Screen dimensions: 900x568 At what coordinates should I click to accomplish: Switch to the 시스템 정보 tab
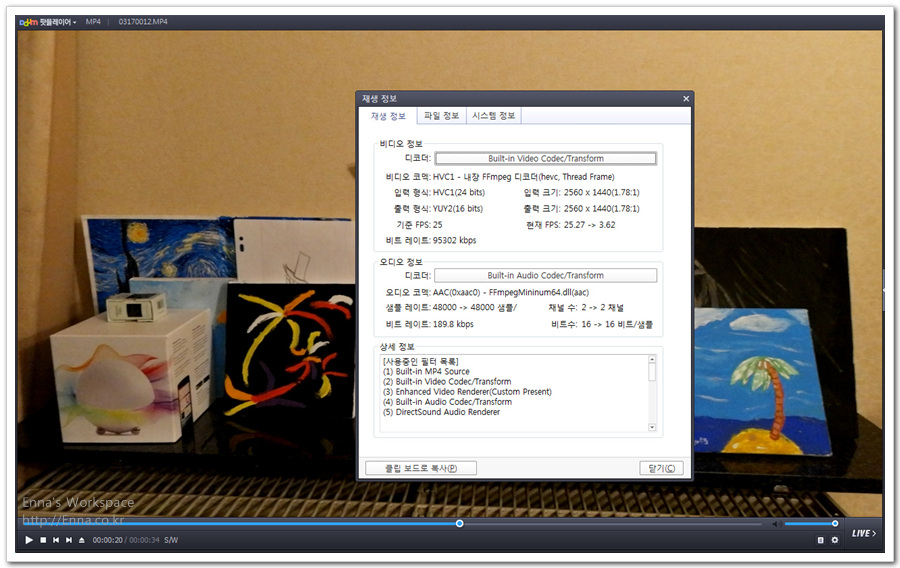(494, 116)
